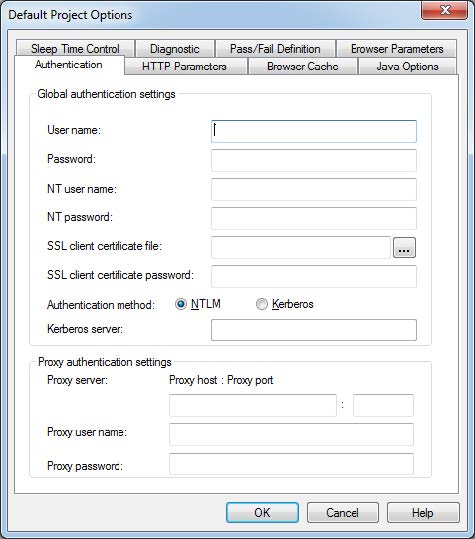Click the SSL client certificate password field

click(314, 276)
